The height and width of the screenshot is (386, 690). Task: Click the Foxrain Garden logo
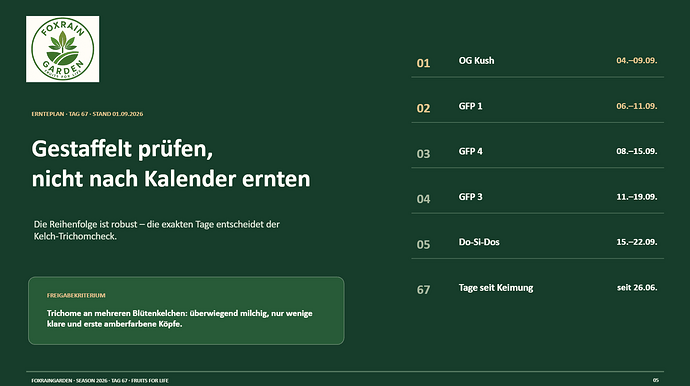click(x=62, y=49)
